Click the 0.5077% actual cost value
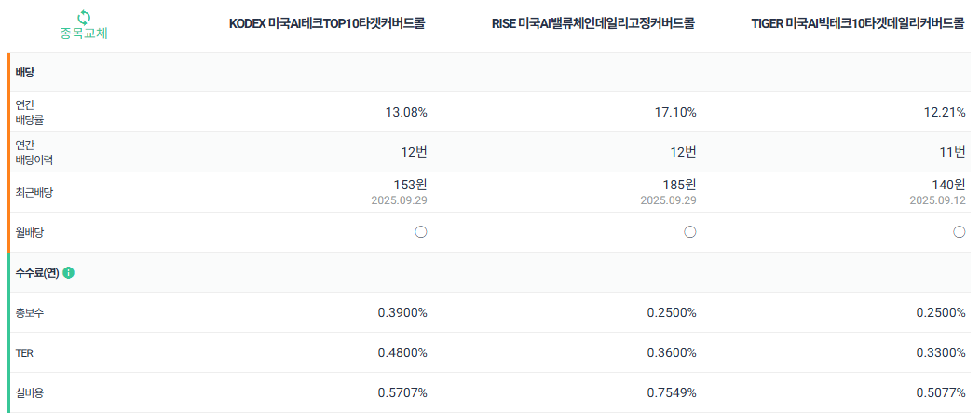The height and width of the screenshot is (413, 980). [941, 393]
